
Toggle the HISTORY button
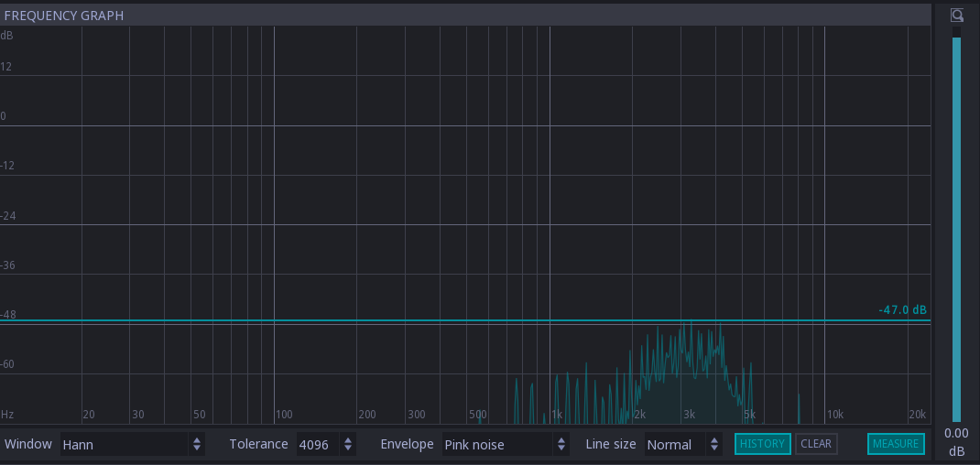click(x=762, y=444)
